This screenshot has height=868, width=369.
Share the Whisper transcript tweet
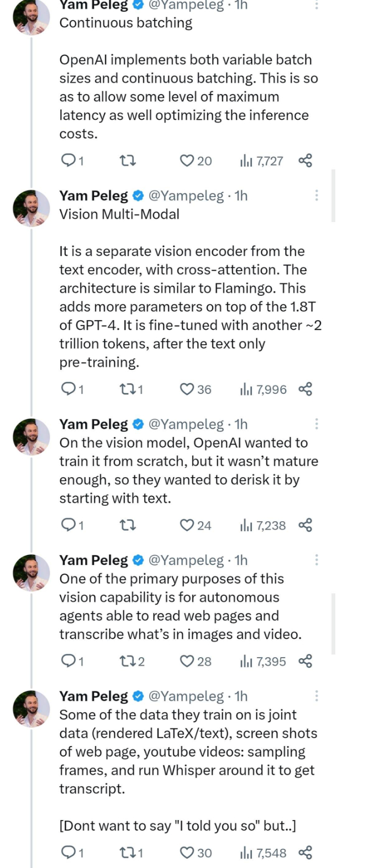click(305, 853)
